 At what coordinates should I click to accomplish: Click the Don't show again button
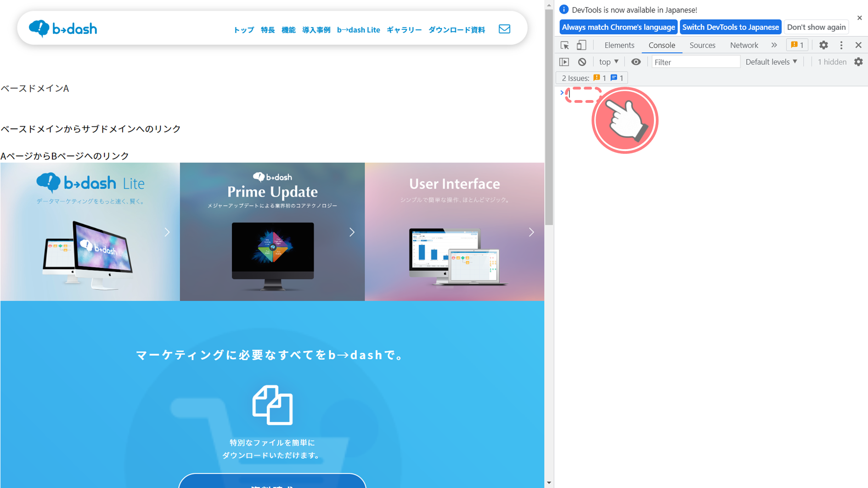816,27
